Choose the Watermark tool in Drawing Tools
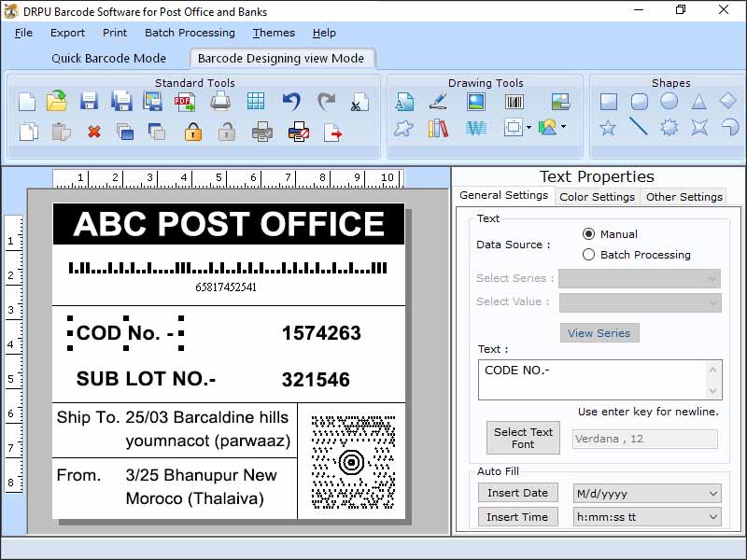 point(476,127)
